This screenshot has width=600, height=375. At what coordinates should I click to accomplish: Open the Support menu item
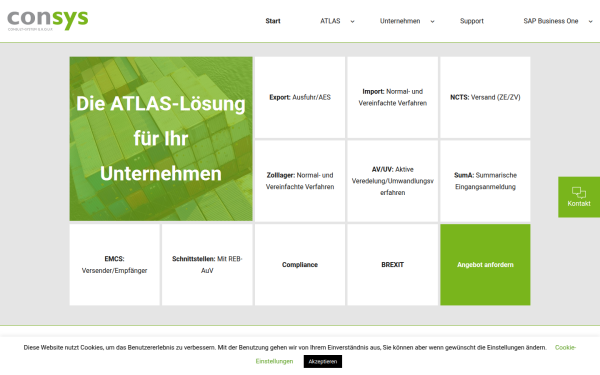pyautogui.click(x=472, y=21)
